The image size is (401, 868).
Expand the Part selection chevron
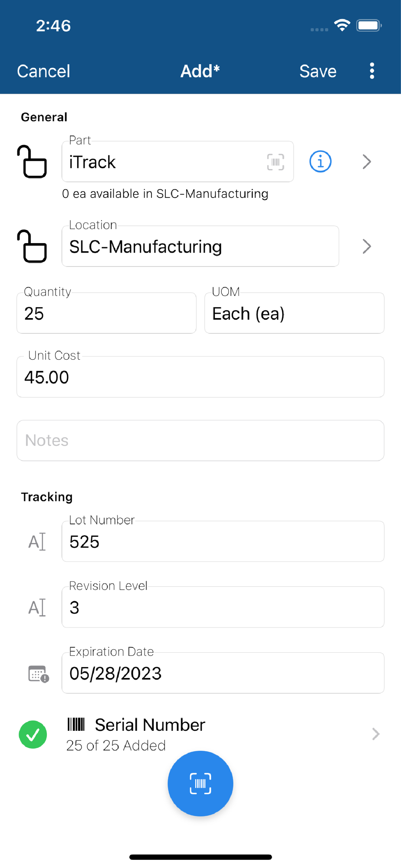(367, 162)
